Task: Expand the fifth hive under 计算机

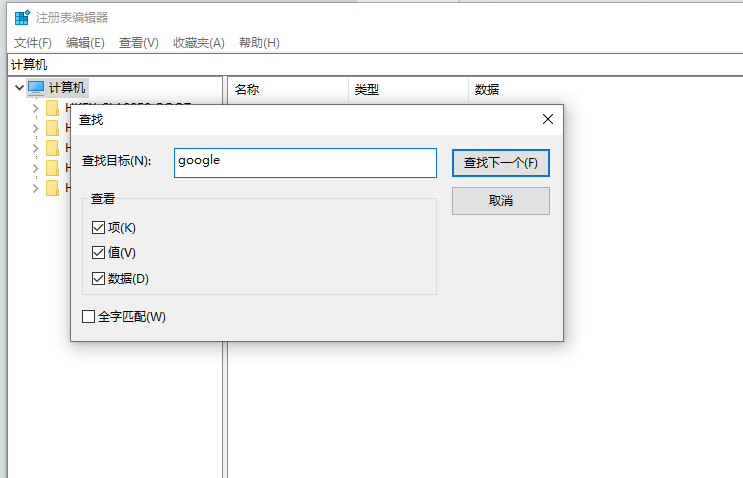Action: (x=36, y=188)
